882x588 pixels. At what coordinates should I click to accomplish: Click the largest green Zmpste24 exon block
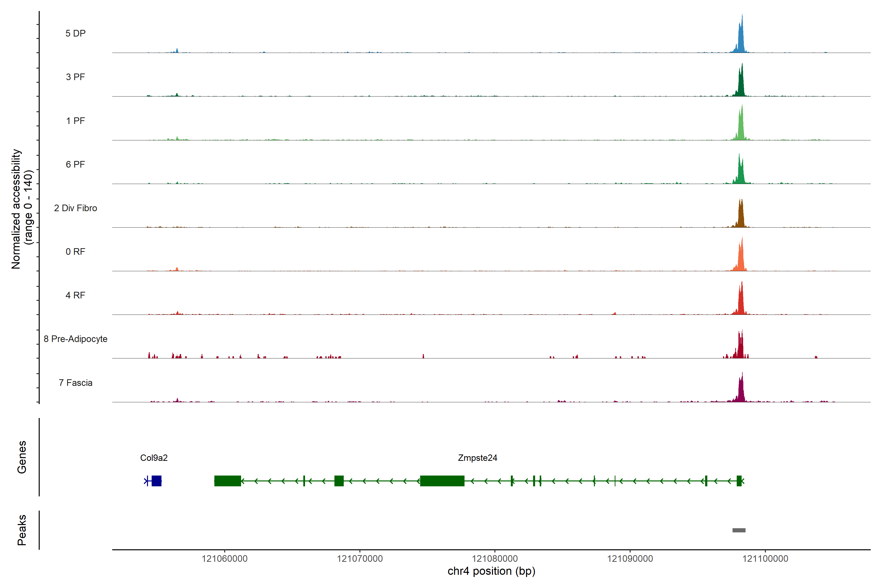point(442,481)
